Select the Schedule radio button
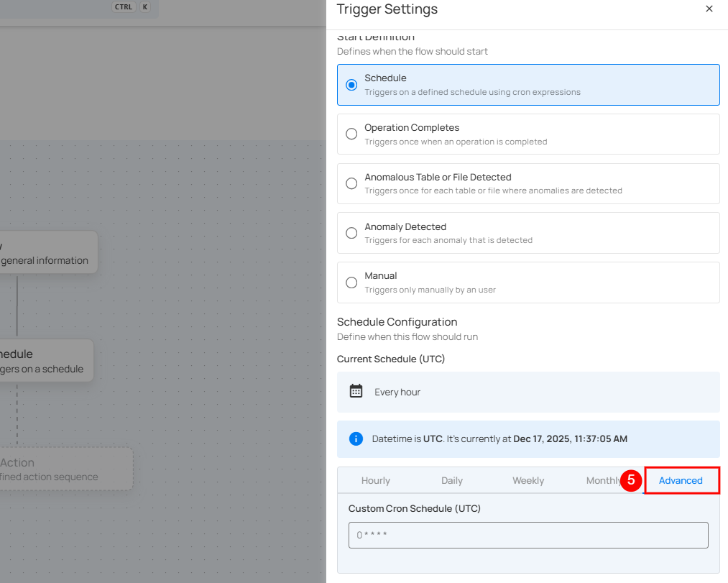Viewport: 728px width, 583px height. tap(351, 85)
